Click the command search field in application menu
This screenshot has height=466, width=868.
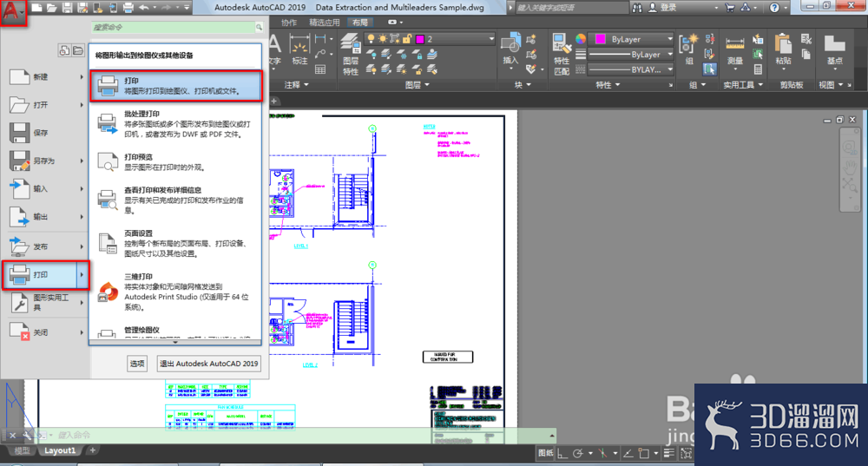coord(173,27)
